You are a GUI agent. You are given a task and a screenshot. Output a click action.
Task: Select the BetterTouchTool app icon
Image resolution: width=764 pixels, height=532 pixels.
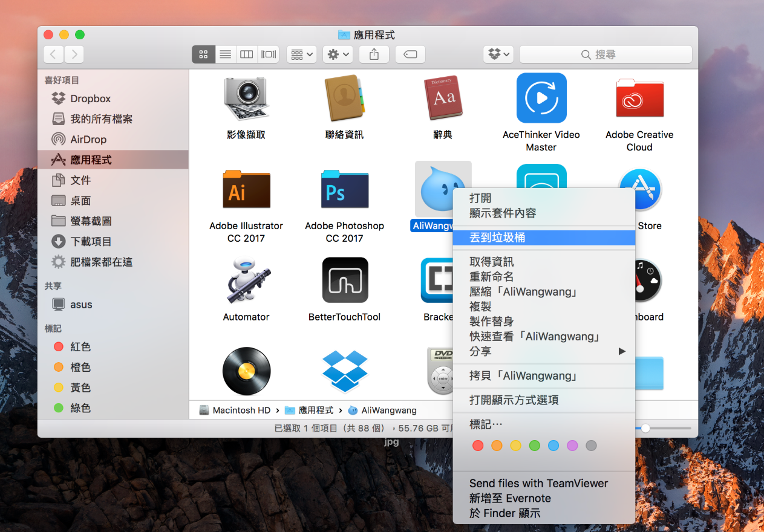tap(345, 280)
